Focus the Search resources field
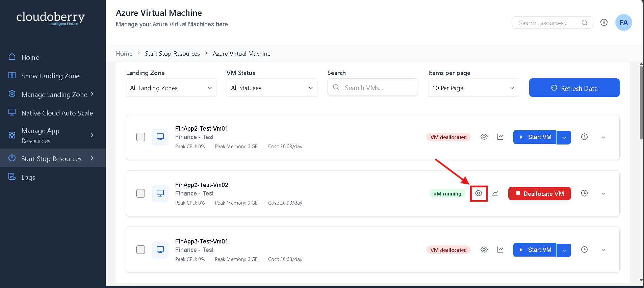The width and height of the screenshot is (644, 288). (x=552, y=23)
